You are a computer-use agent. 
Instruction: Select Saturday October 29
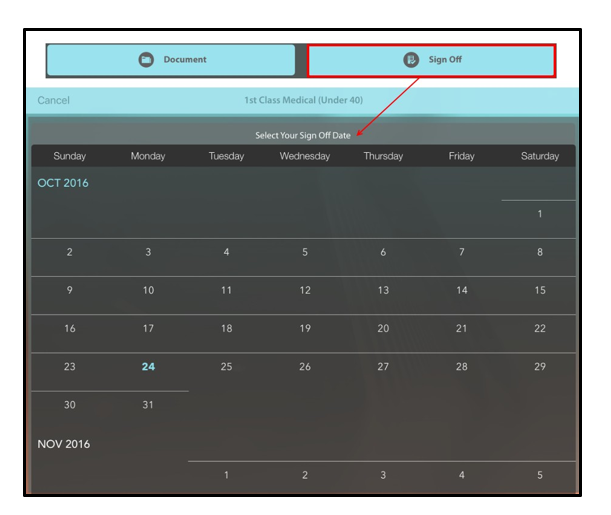click(540, 367)
